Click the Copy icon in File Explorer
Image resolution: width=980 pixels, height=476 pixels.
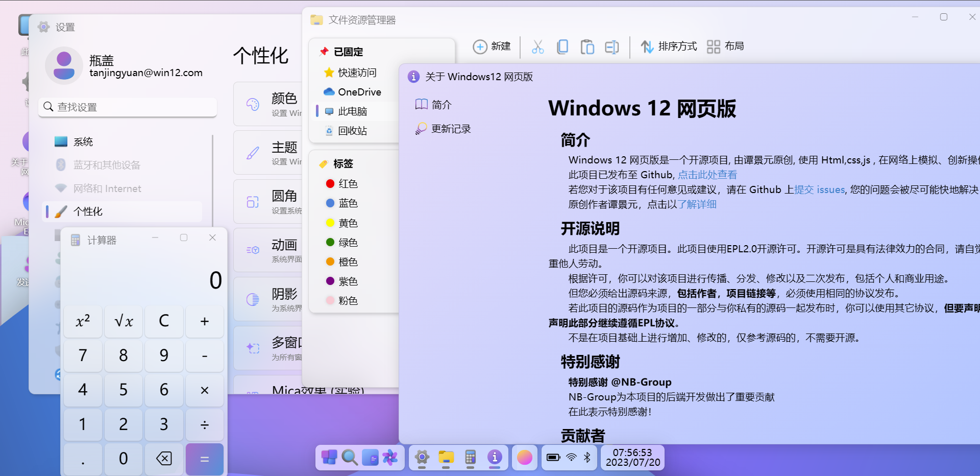562,46
